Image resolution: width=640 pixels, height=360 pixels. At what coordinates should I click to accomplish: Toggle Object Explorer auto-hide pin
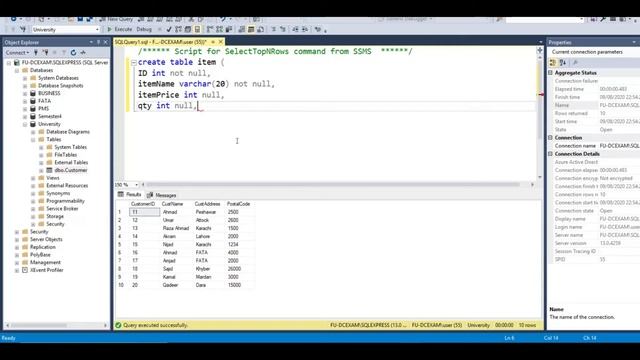pos(98,42)
